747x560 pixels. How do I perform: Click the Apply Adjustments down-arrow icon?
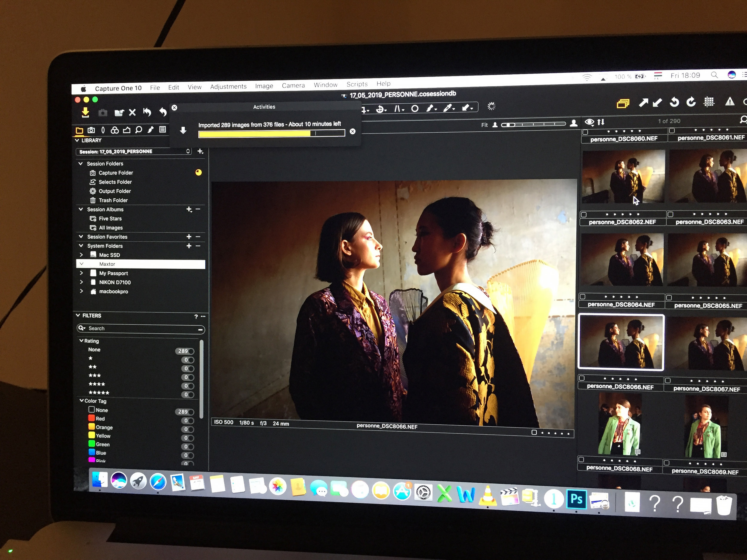[x=657, y=103]
